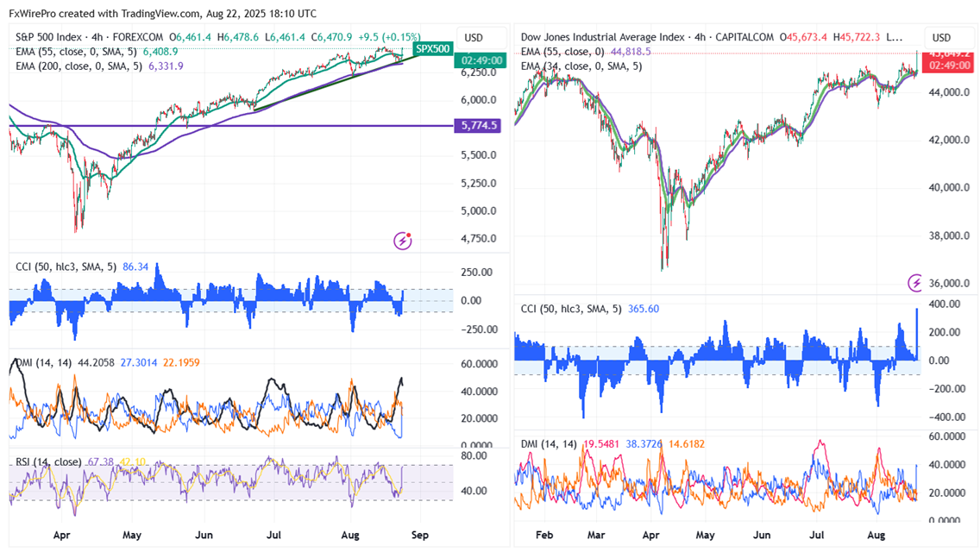Click the +9.5 (+0.15%) change value
The image size is (980, 552).
point(389,37)
